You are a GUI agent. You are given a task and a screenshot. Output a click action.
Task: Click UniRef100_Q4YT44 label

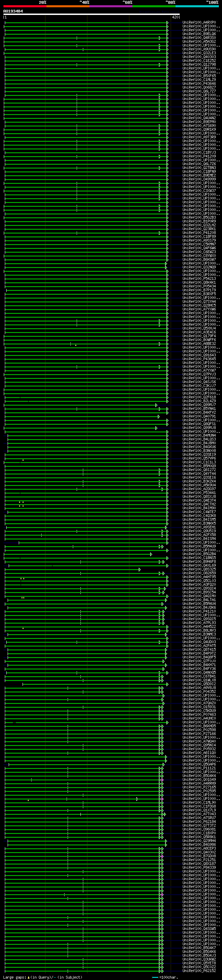tap(199, 473)
